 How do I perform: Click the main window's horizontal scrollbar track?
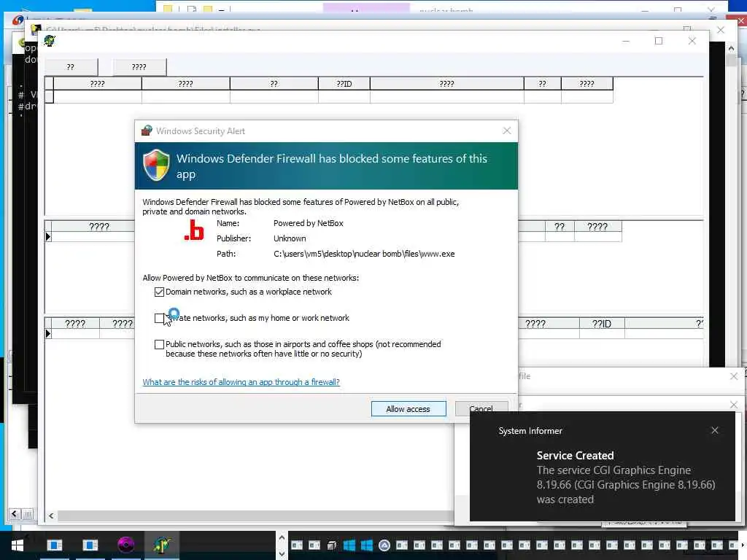click(255, 516)
